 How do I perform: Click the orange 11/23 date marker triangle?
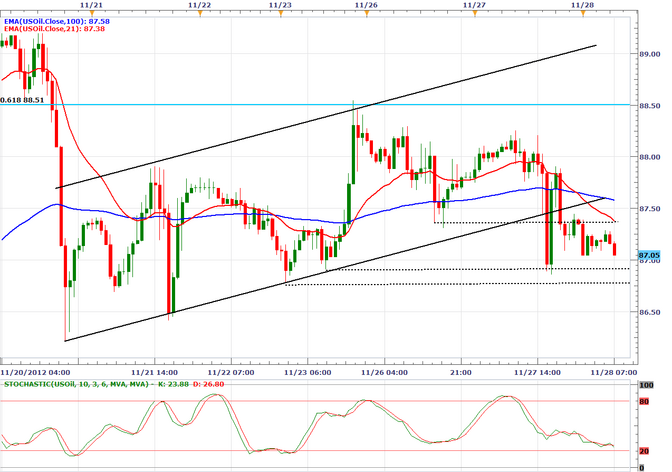[281, 13]
